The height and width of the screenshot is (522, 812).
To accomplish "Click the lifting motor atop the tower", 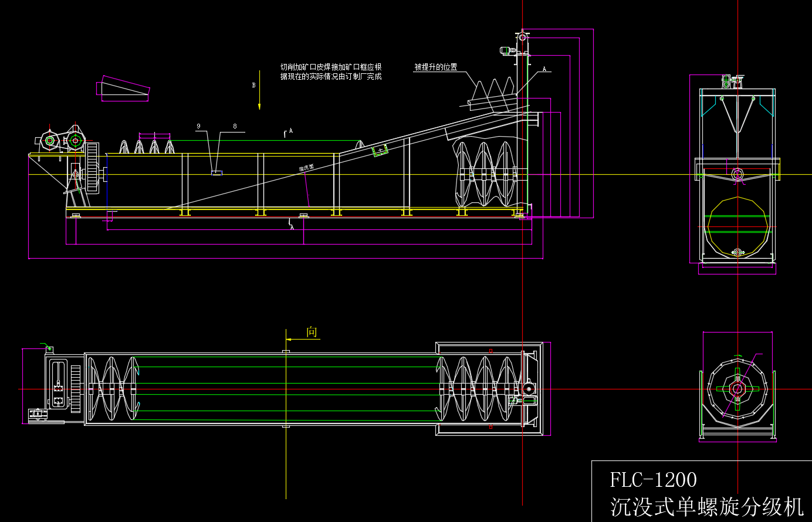I will (x=507, y=50).
